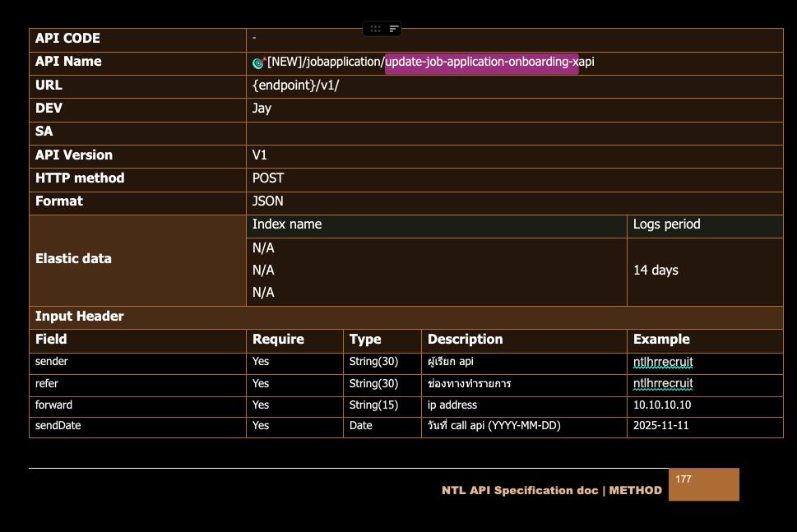The height and width of the screenshot is (532, 797).
Task: Click the Logs period column header
Action: [x=666, y=224]
